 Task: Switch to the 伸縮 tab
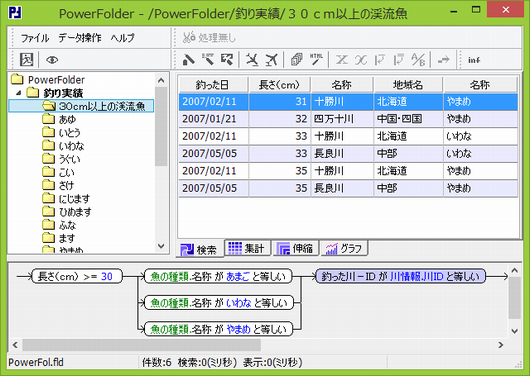point(295,249)
